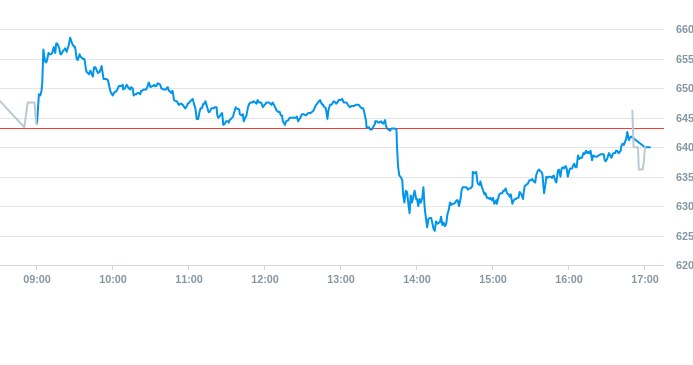Click the 15:00 time axis label
The width and height of the screenshot is (693, 365).
coord(493,280)
